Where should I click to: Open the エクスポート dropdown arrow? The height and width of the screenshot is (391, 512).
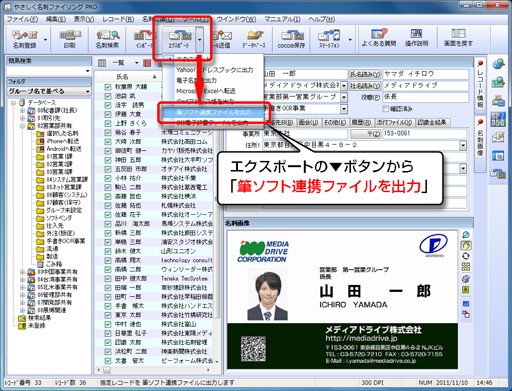pyautogui.click(x=199, y=39)
